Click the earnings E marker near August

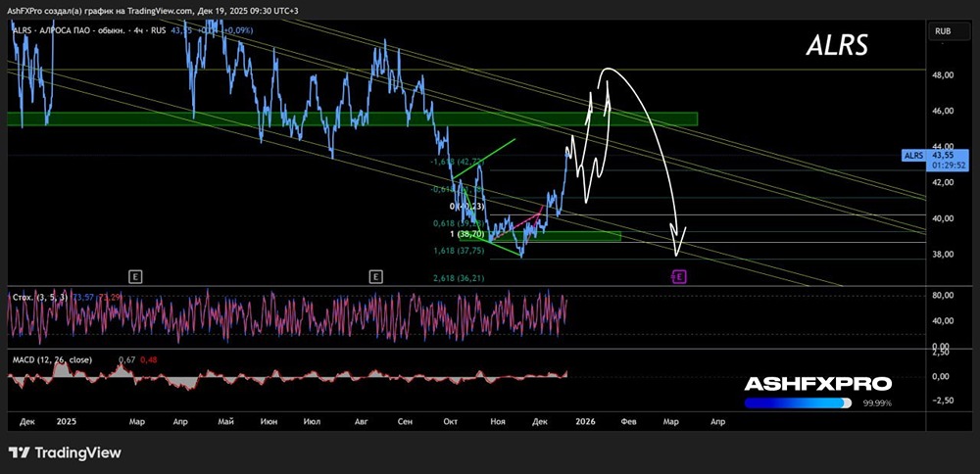[x=375, y=276]
